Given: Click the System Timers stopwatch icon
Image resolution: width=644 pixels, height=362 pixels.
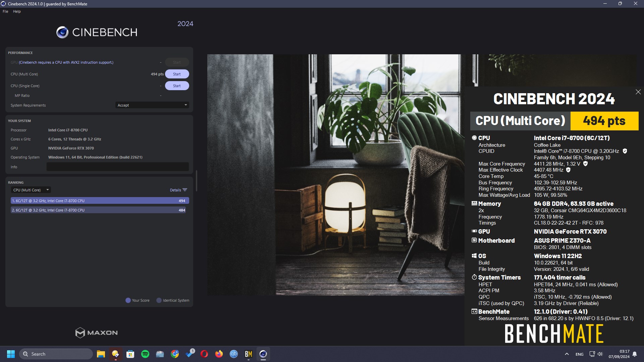Looking at the screenshot, I should [x=474, y=277].
